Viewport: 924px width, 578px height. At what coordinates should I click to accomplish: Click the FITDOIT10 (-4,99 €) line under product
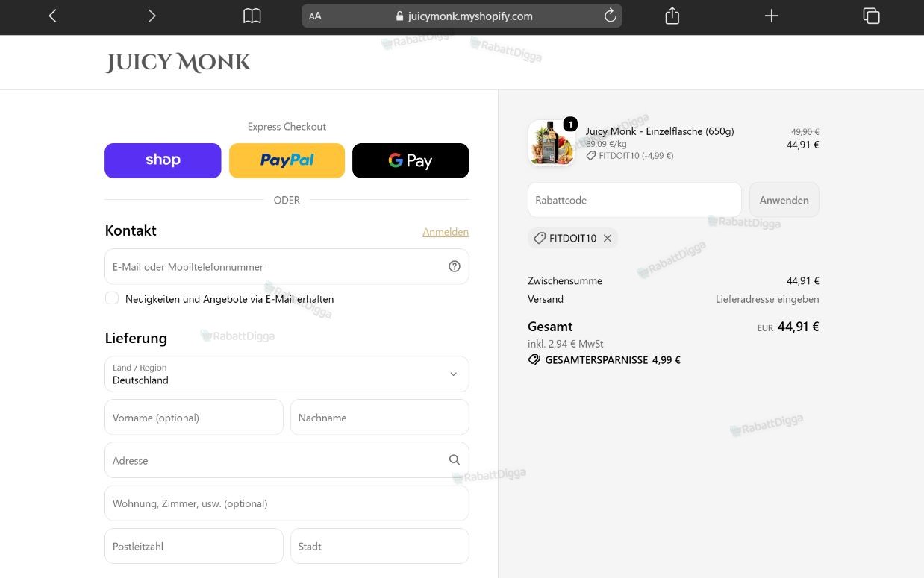[x=630, y=156]
